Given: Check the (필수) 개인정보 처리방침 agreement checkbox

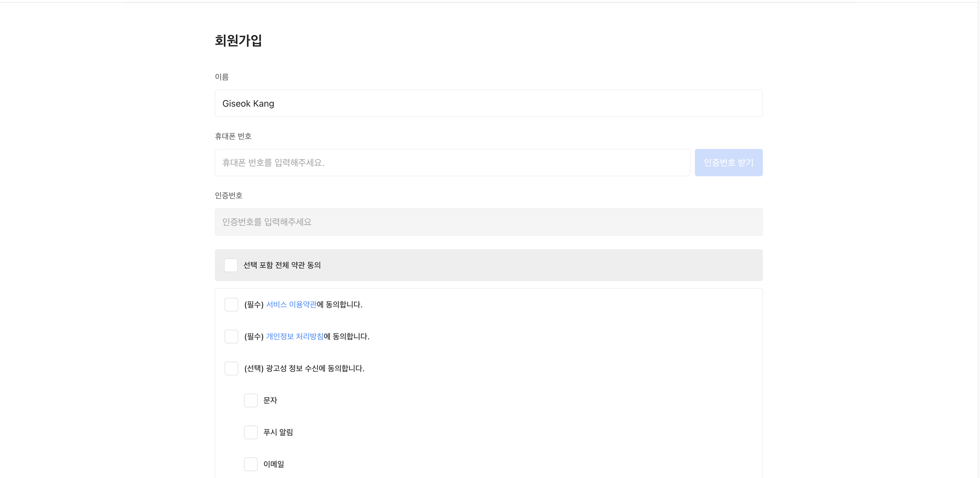Looking at the screenshot, I should pos(231,337).
